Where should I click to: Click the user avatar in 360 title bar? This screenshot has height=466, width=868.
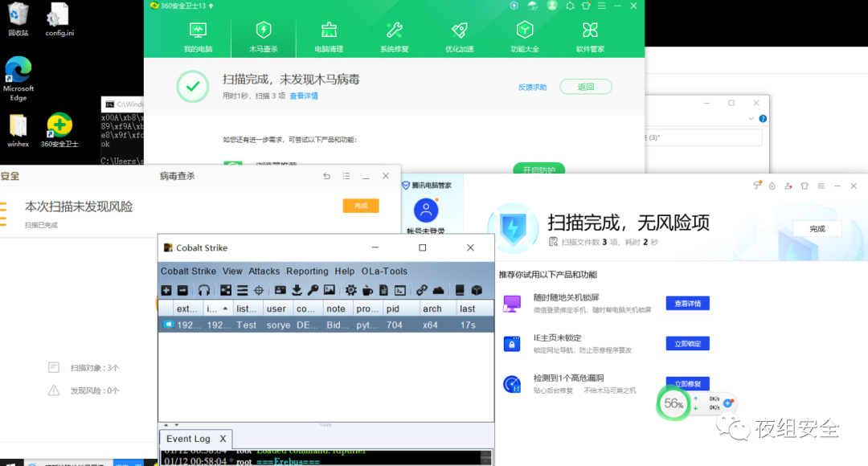coord(552,6)
